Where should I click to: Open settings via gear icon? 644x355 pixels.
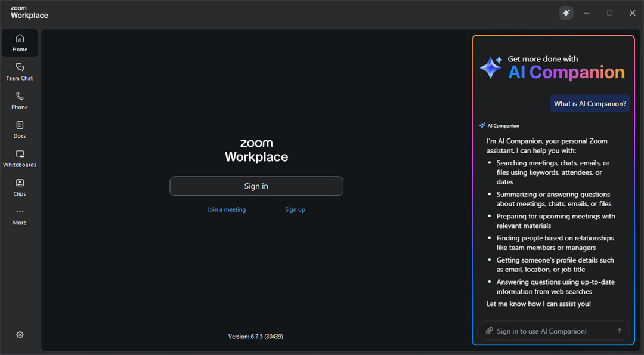20,335
